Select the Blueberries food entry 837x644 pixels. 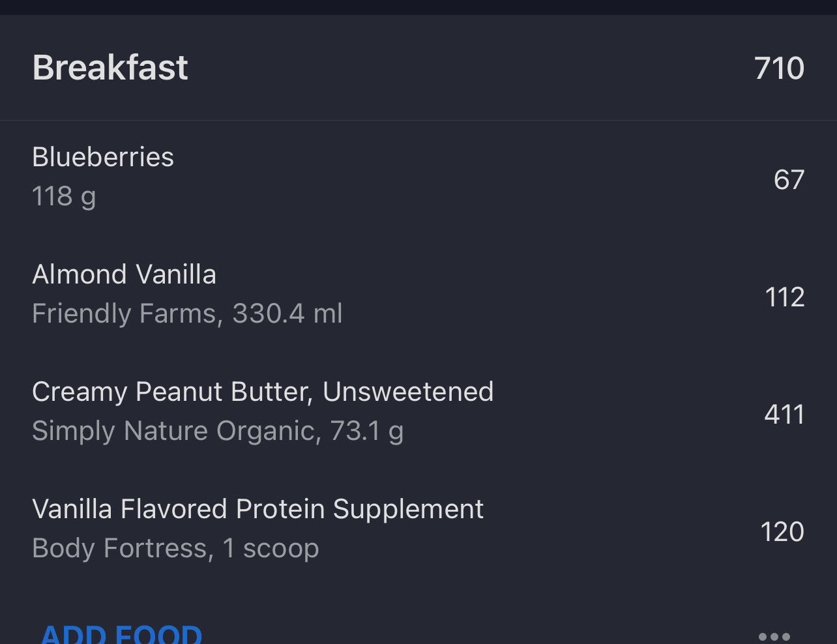(102, 156)
